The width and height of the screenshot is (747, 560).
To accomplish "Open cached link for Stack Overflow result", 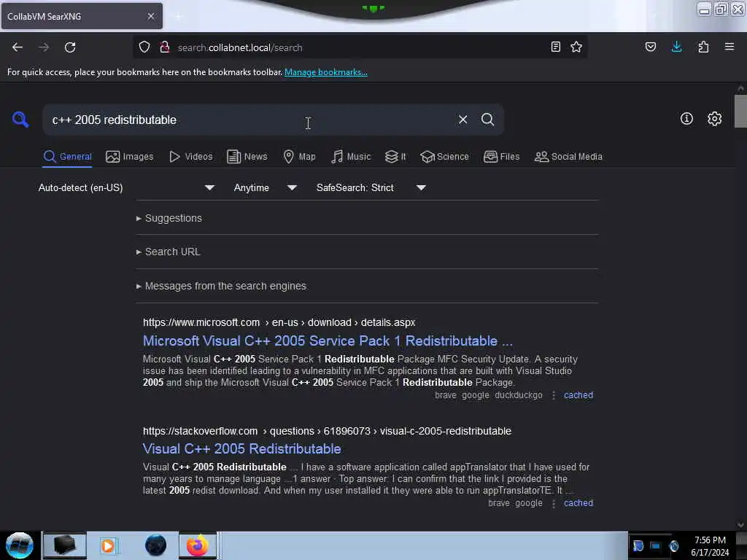I will click(578, 503).
